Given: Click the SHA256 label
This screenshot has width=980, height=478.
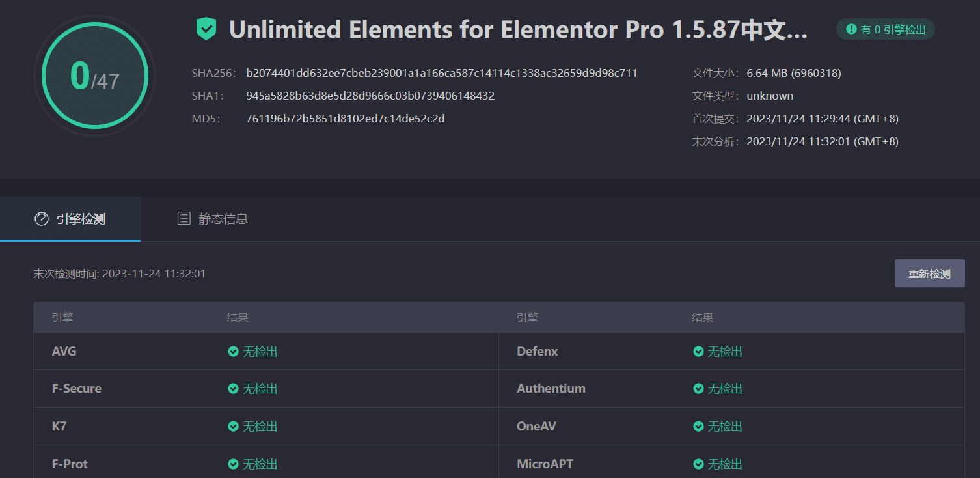Looking at the screenshot, I should pos(214,73).
